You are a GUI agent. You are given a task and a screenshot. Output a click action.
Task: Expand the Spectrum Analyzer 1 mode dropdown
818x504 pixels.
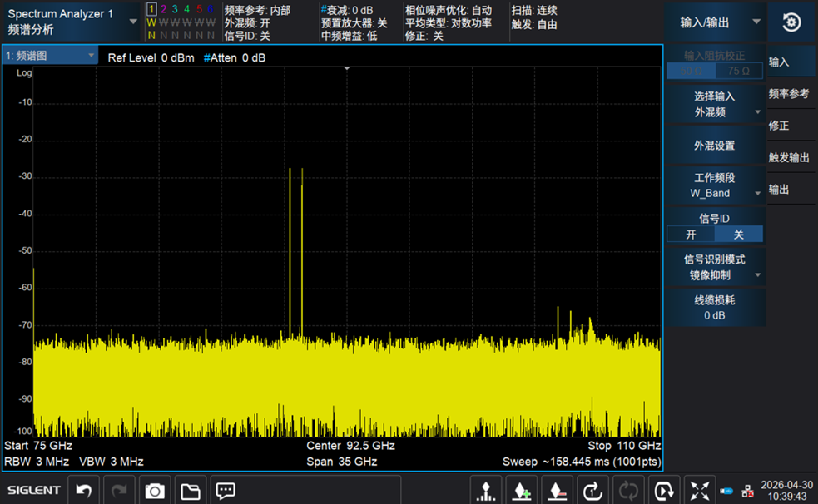pyautogui.click(x=72, y=22)
